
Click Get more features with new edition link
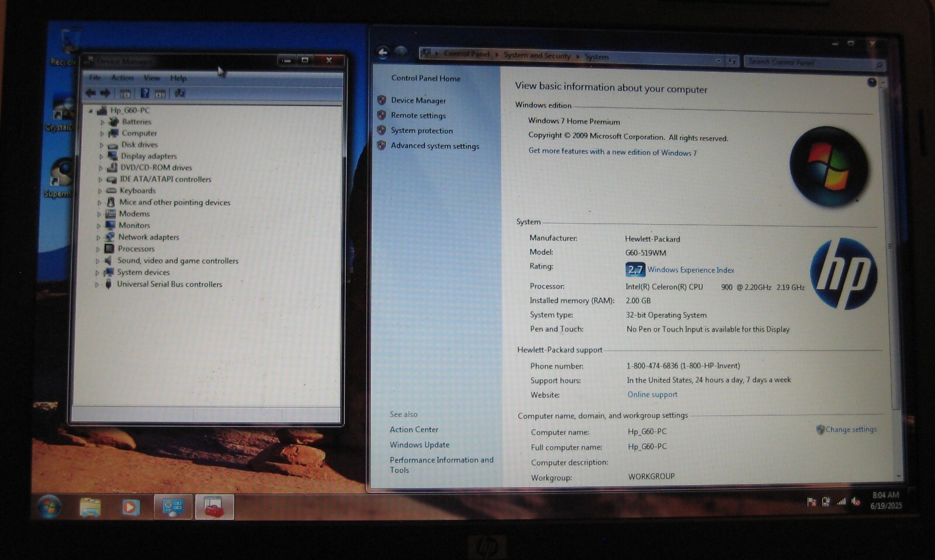[612, 152]
